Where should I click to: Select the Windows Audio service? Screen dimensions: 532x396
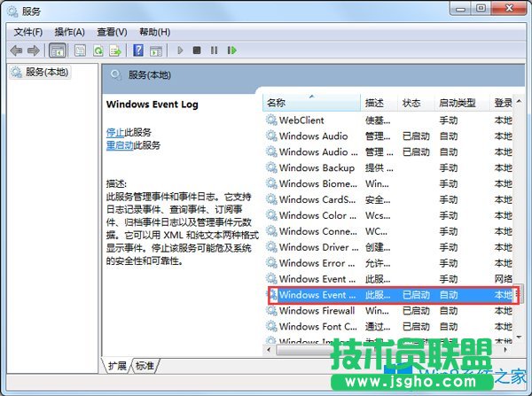click(x=389, y=136)
